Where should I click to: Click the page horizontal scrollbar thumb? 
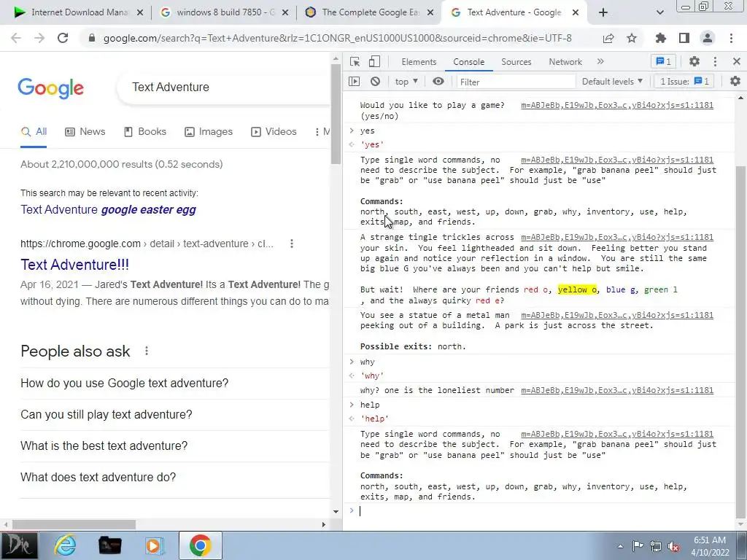(x=74, y=525)
